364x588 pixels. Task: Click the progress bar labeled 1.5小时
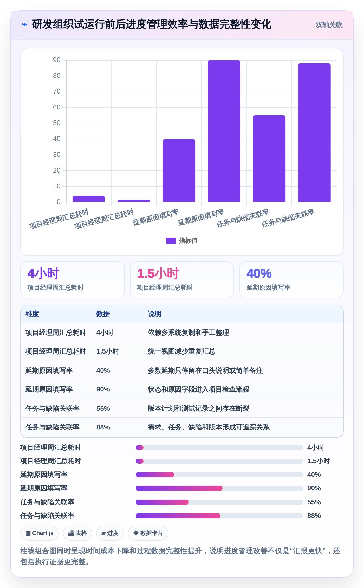tap(219, 461)
